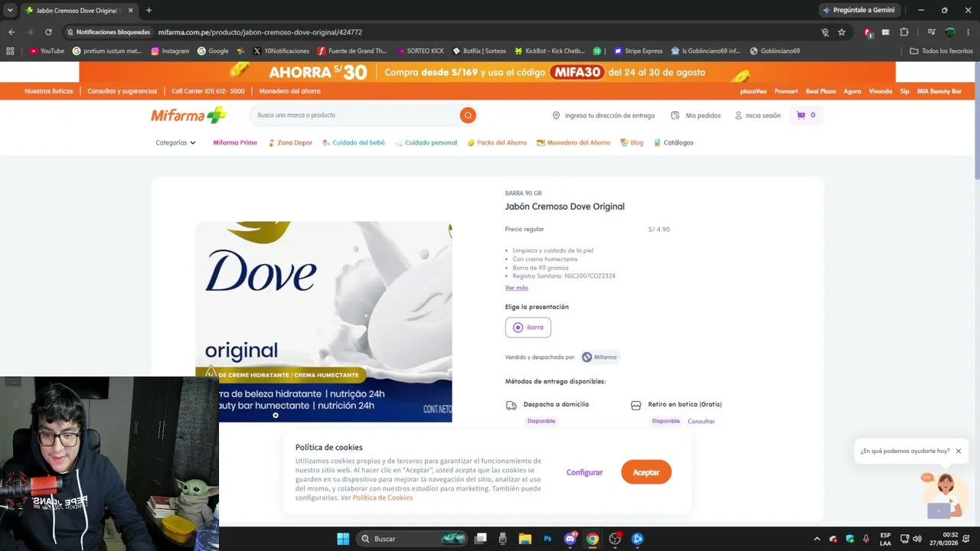Screen dimensions: 980x551
Task: Open the MIA Beauty Bar link
Action: pos(939,91)
